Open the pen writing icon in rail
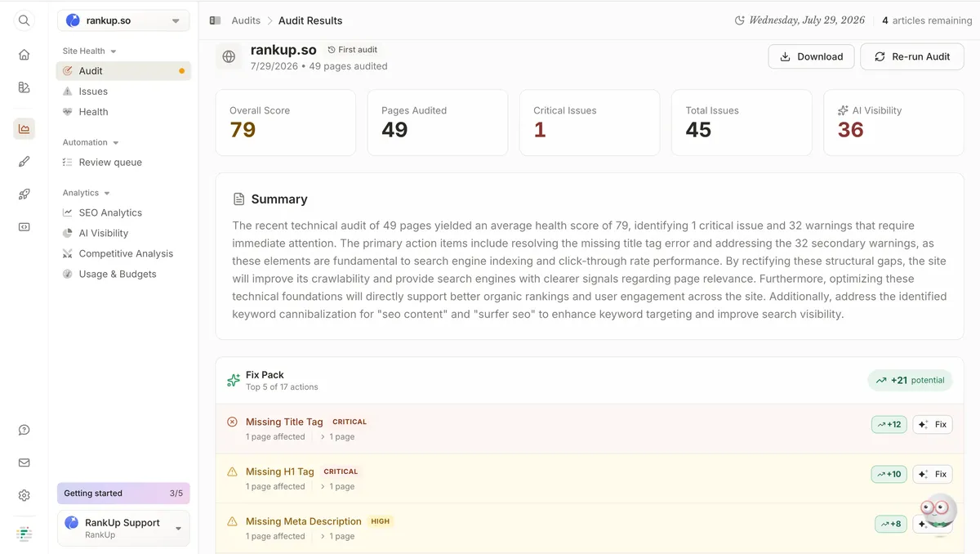This screenshot has height=554, width=980. pyautogui.click(x=24, y=162)
